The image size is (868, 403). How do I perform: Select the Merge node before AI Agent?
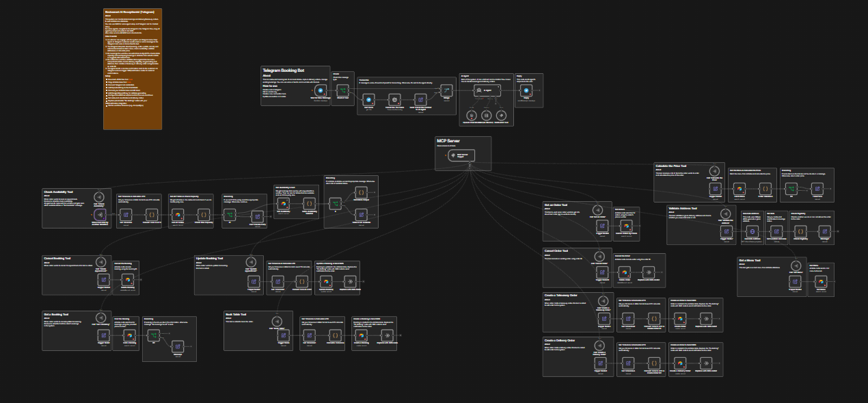point(446,90)
